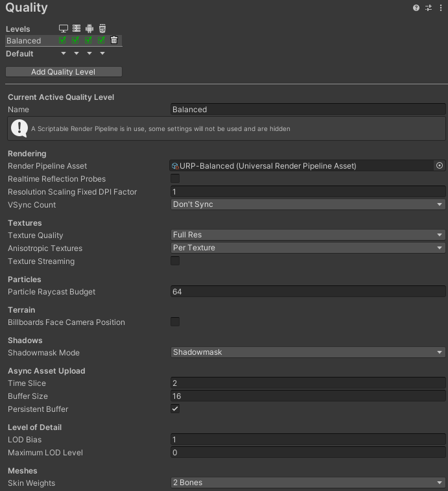Screen dimensions: 448x491
Task: Open the Skin Weights dropdown
Action: [x=308, y=483]
